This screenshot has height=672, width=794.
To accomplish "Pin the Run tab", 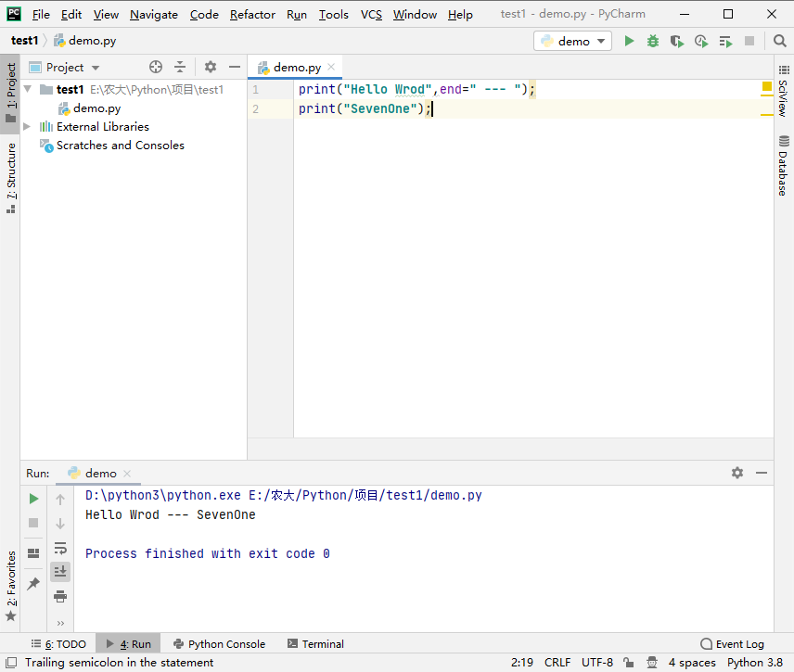I will [x=34, y=583].
